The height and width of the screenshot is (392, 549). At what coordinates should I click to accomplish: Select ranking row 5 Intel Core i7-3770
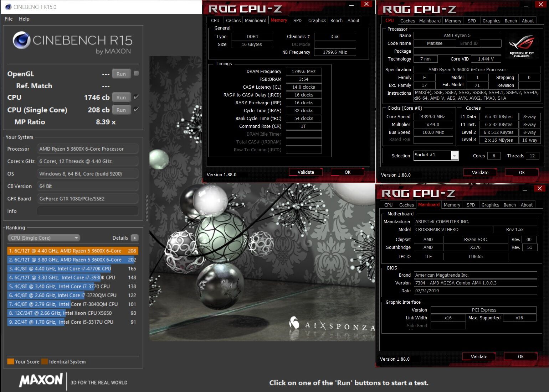point(72,286)
